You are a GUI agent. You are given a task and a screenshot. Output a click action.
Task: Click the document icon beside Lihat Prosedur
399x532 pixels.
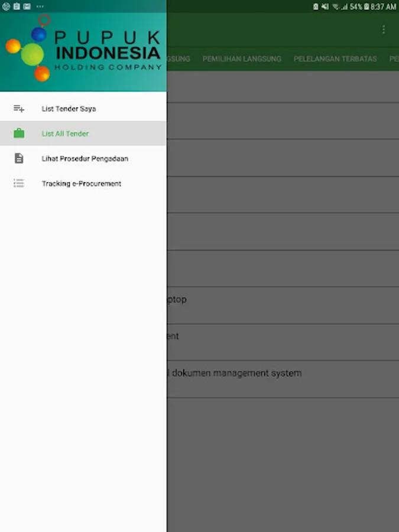click(x=19, y=158)
